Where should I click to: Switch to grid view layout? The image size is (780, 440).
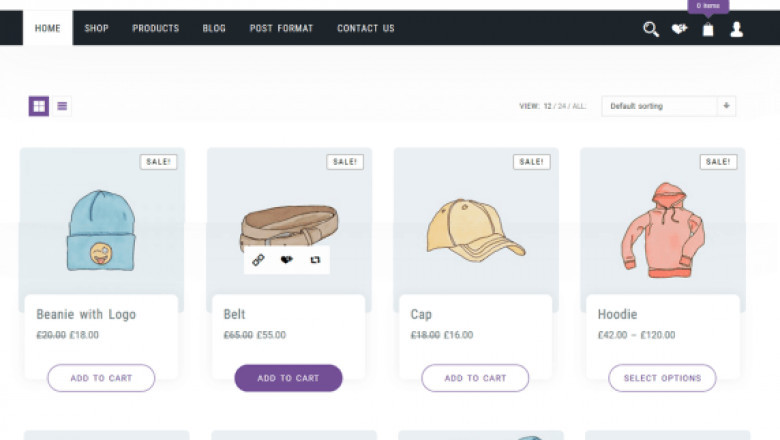pyautogui.click(x=39, y=106)
